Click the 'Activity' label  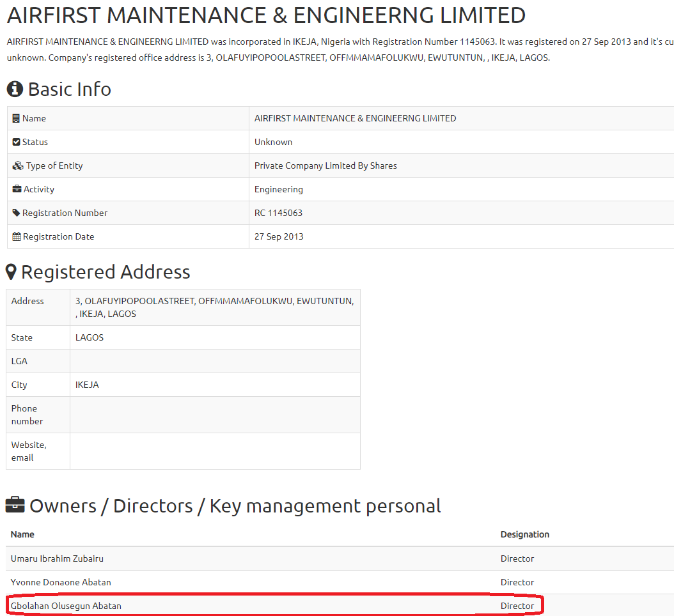click(x=38, y=189)
